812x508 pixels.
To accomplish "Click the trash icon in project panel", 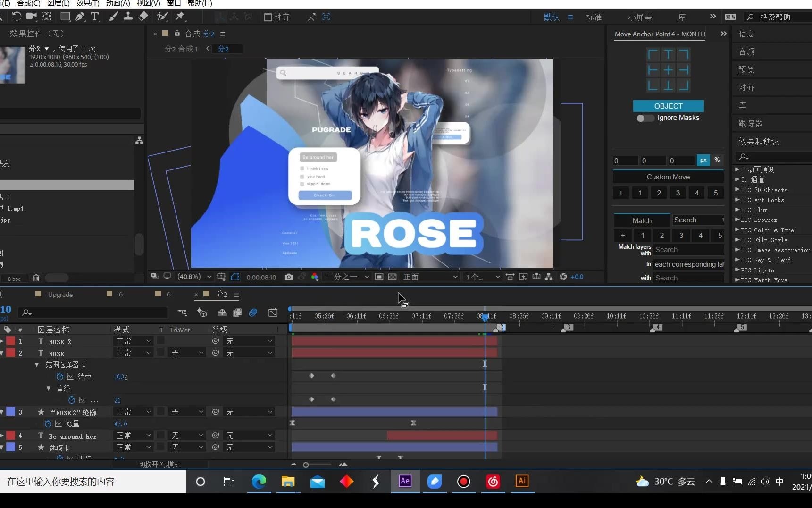I will point(36,278).
